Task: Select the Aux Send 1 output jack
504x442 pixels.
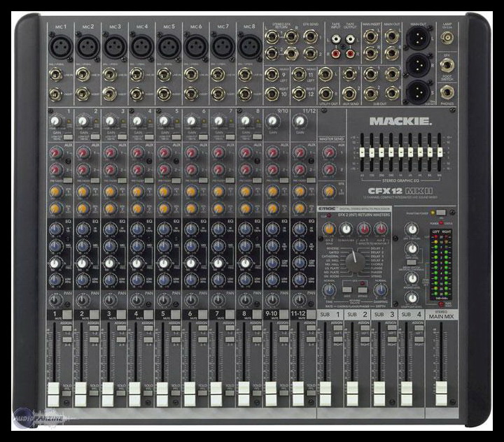Action: pyautogui.click(x=349, y=75)
